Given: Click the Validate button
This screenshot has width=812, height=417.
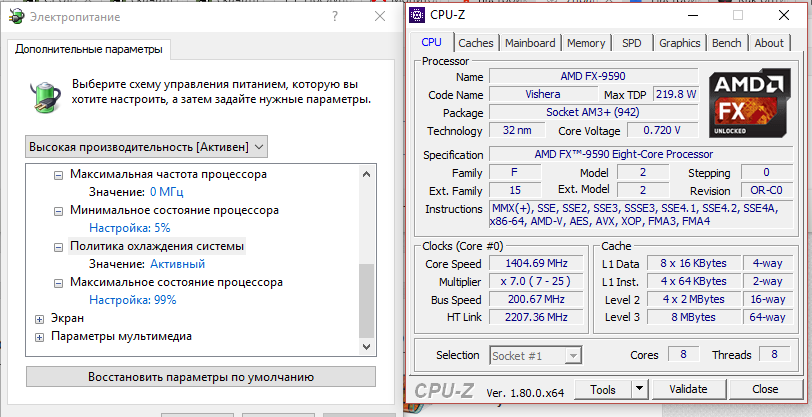Looking at the screenshot, I should (x=688, y=389).
